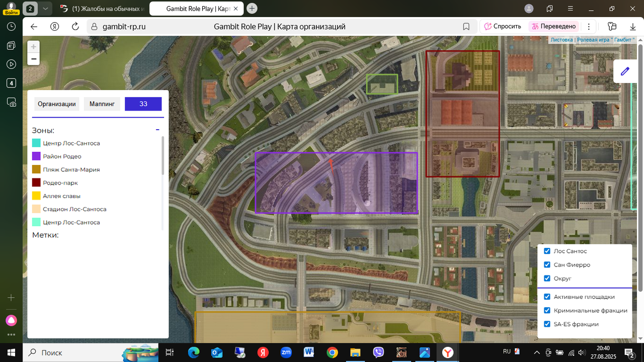Image resolution: width=644 pixels, height=362 pixels.
Task: Open Google Chrome from the taskbar
Action: (332, 352)
